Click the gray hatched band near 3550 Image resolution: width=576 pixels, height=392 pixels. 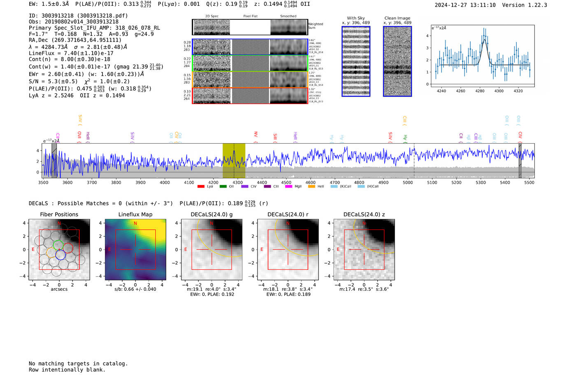tap(54, 160)
